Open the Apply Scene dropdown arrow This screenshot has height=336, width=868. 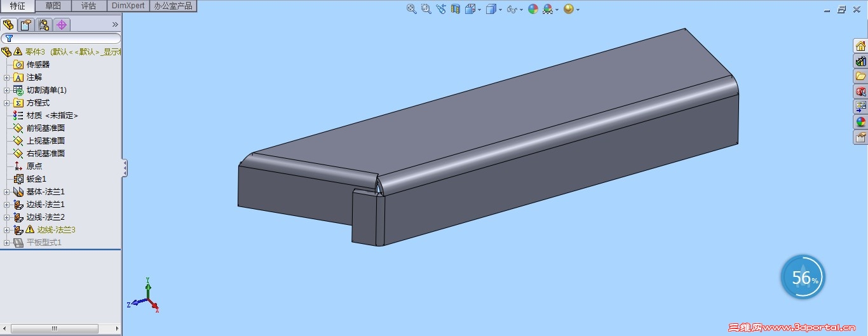coord(557,10)
